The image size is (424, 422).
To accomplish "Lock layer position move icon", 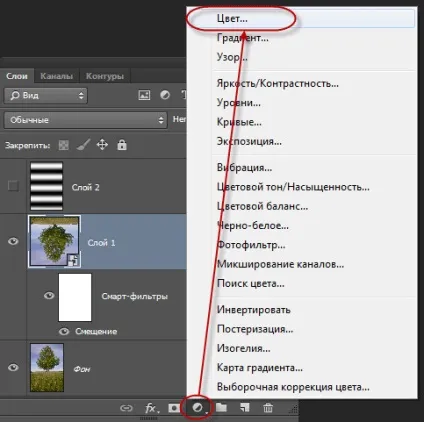I will tap(102, 145).
